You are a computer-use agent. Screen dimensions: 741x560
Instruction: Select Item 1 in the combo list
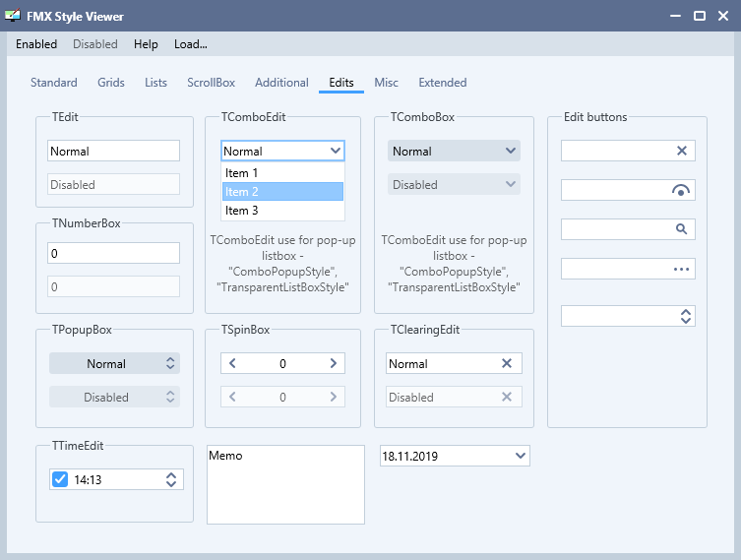point(282,173)
